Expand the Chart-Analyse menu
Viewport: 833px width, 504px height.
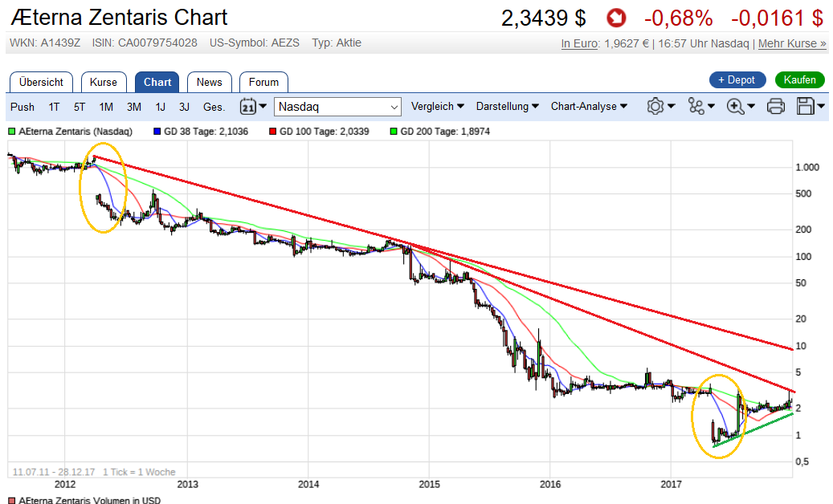tap(589, 106)
